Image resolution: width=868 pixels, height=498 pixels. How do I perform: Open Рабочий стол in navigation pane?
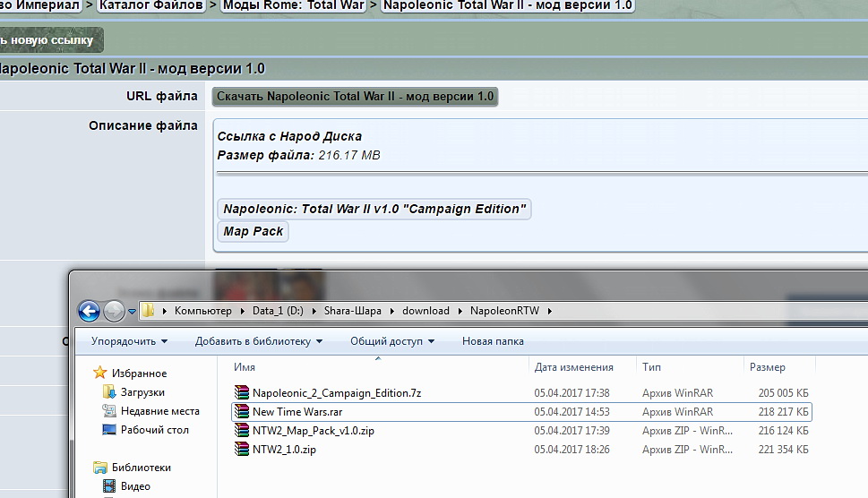coord(154,430)
